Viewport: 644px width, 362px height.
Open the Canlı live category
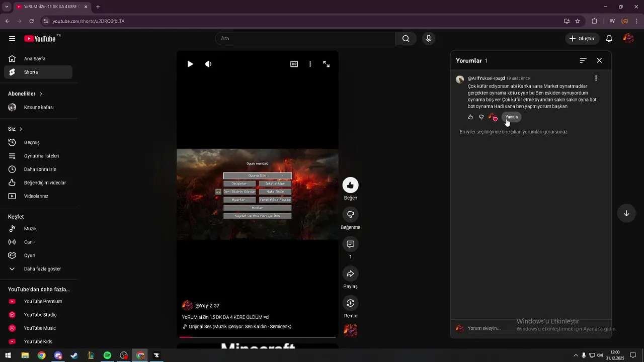38,242
